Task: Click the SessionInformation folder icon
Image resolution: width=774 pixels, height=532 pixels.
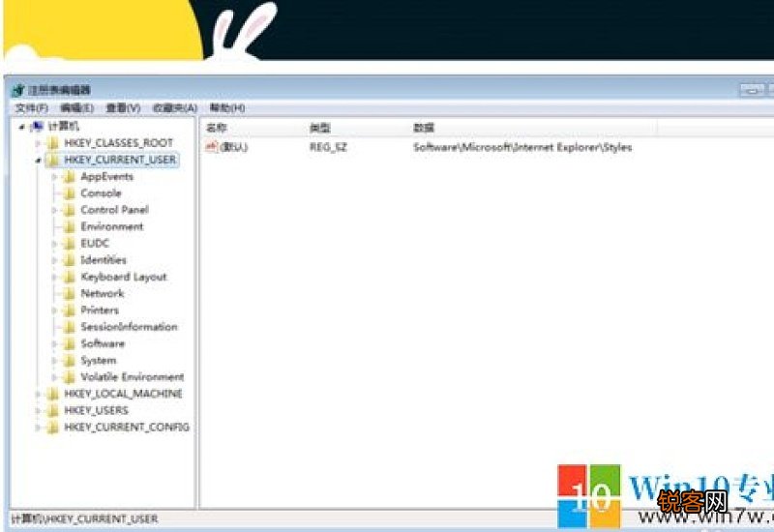Action: [x=70, y=327]
